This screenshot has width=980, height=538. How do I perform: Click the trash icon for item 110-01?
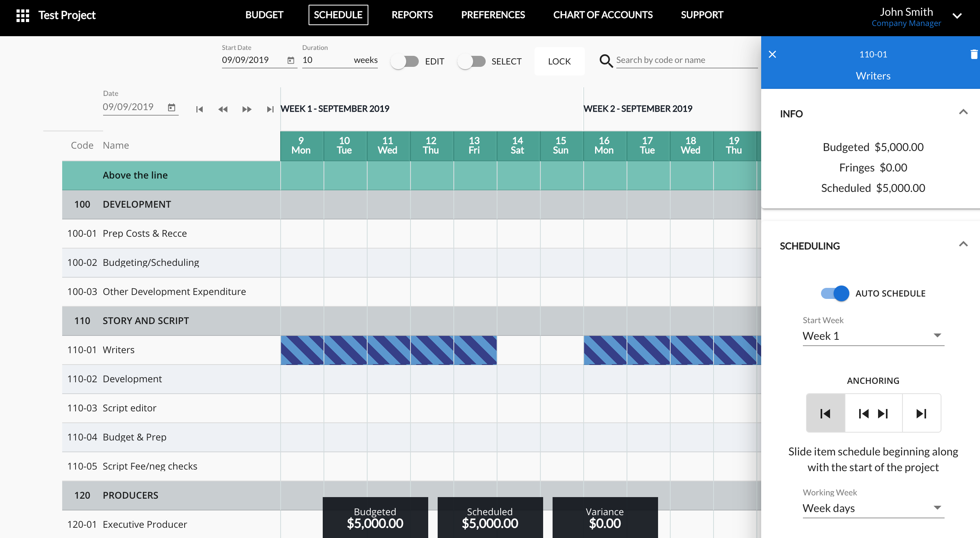pyautogui.click(x=974, y=54)
